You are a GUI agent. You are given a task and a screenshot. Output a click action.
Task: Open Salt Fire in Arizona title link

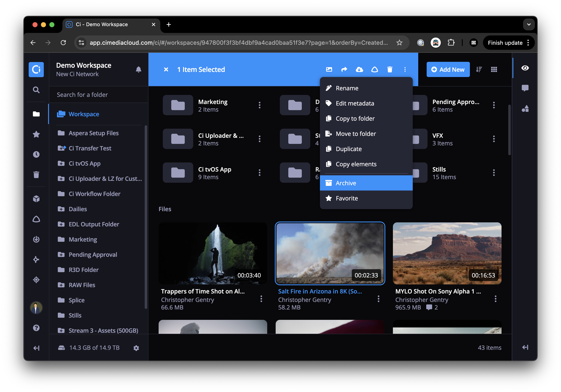pyautogui.click(x=320, y=291)
